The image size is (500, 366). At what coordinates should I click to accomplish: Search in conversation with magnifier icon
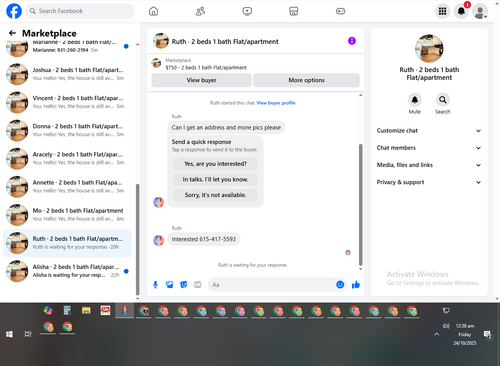click(x=443, y=100)
